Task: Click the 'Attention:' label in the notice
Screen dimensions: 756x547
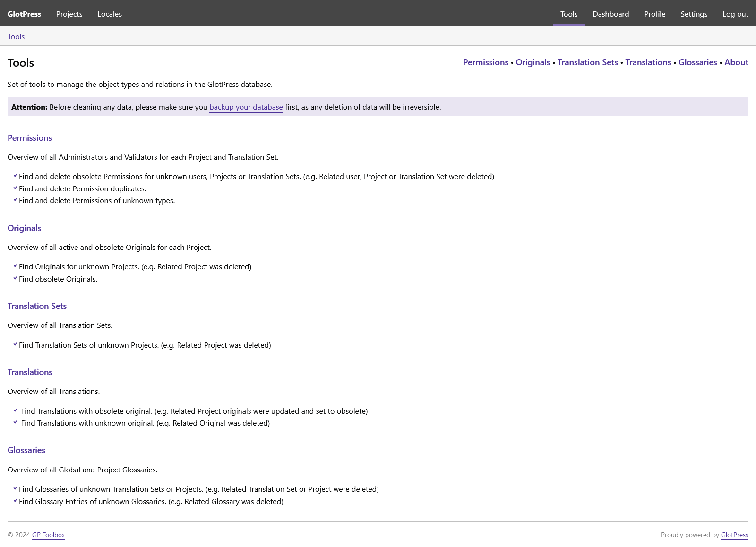Action: pyautogui.click(x=29, y=107)
